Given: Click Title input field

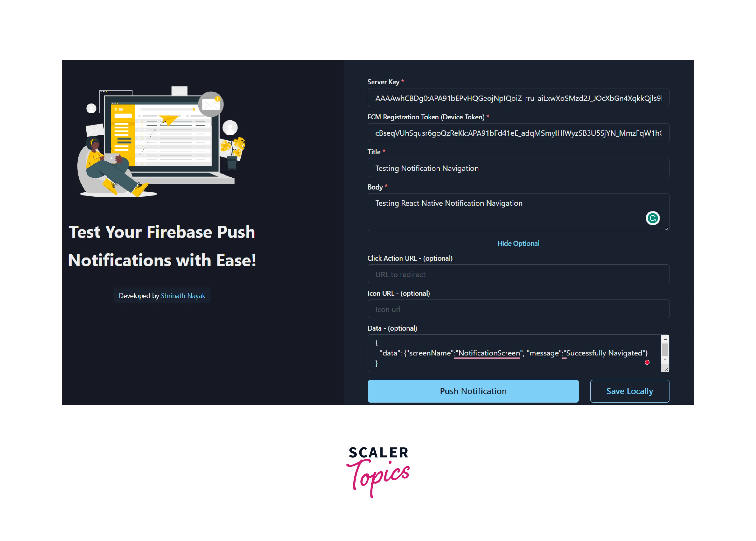Looking at the screenshot, I should click(x=518, y=169).
